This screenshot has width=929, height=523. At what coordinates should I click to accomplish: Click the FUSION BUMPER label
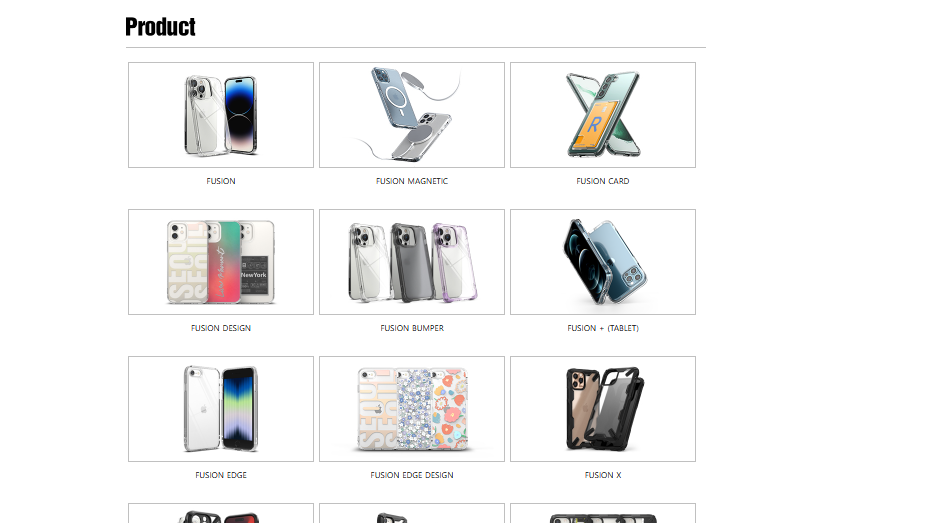pos(412,328)
